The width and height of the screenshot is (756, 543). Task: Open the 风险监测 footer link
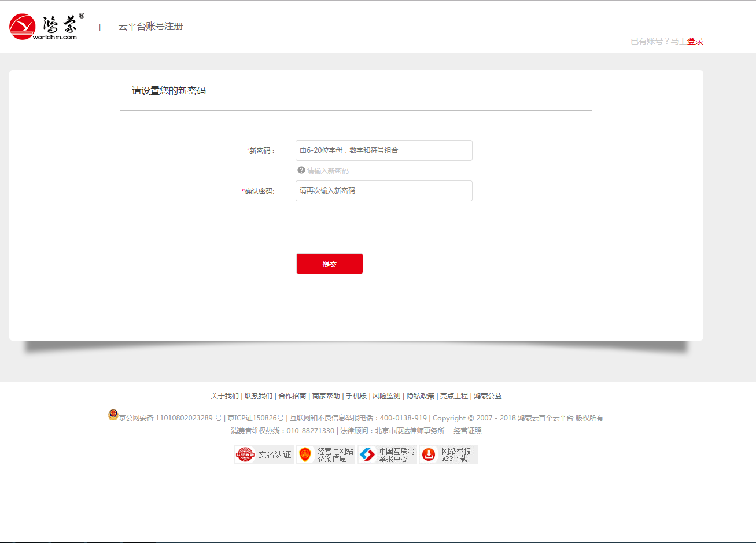click(x=386, y=396)
